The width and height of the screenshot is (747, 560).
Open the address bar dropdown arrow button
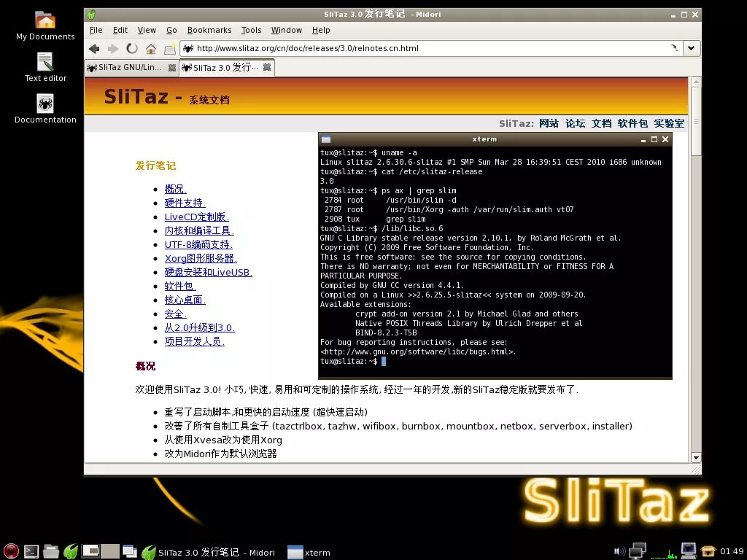point(692,47)
